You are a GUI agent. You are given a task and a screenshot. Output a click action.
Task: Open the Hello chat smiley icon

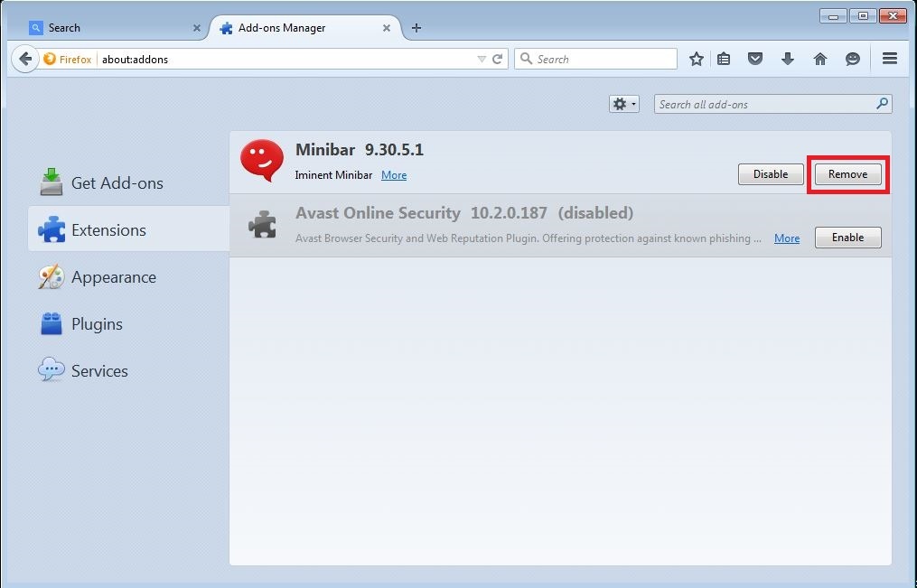coord(853,59)
